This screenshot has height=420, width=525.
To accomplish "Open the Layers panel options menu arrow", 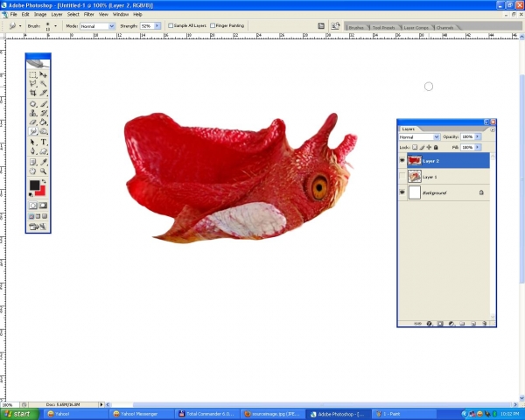I will click(x=492, y=129).
